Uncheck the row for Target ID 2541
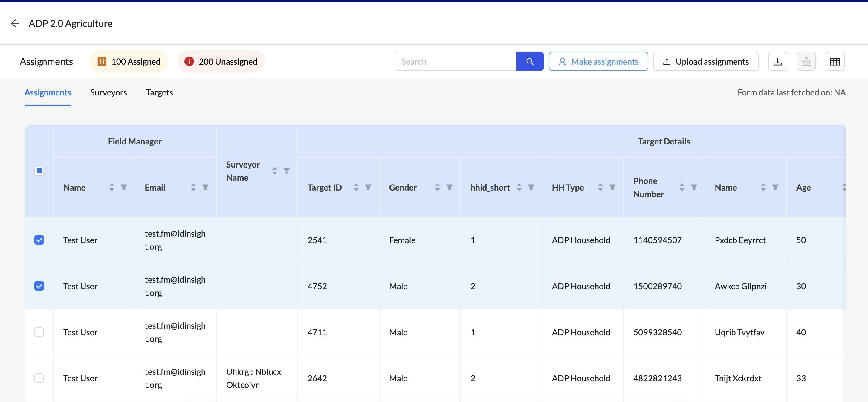868x402 pixels. point(39,240)
